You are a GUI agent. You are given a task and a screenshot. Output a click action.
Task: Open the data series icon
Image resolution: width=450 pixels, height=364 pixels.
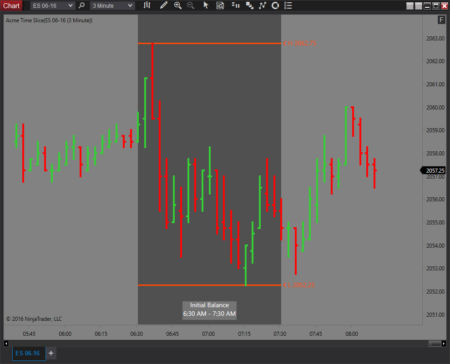(236, 5)
